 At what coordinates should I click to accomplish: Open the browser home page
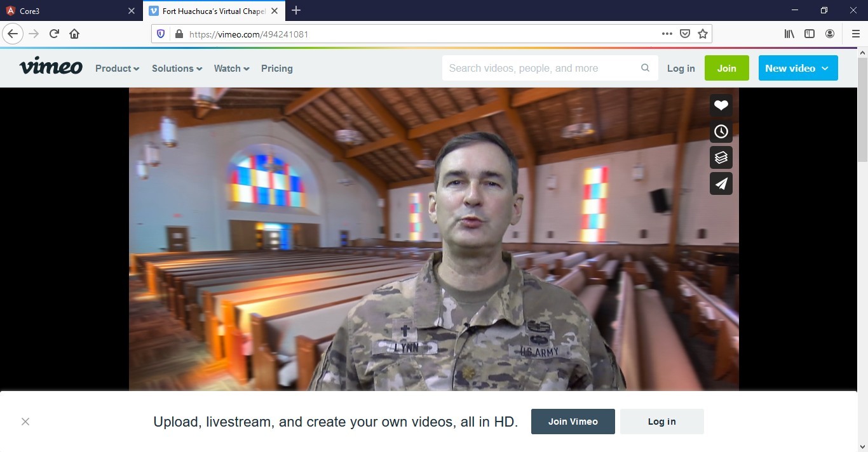pos(74,34)
